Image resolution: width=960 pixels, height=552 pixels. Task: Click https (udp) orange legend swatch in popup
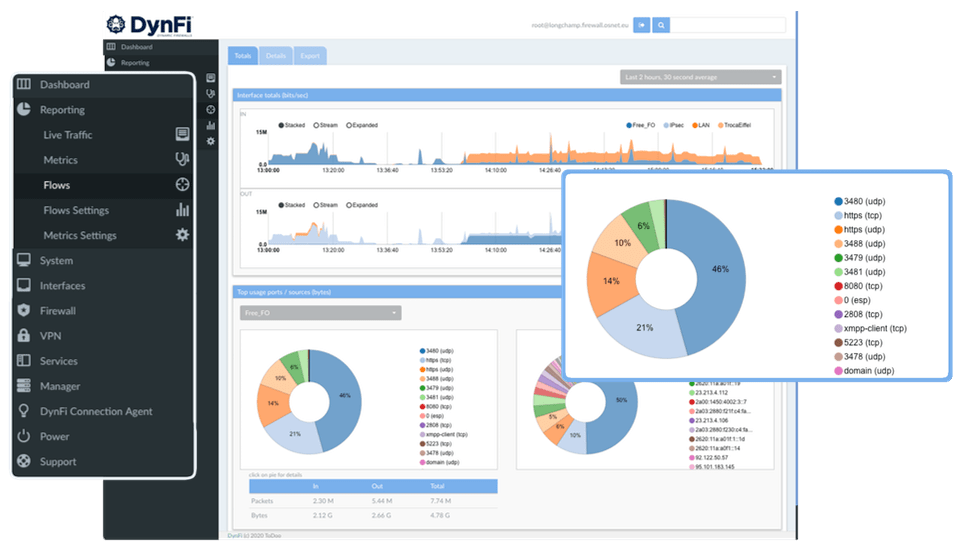(838, 229)
